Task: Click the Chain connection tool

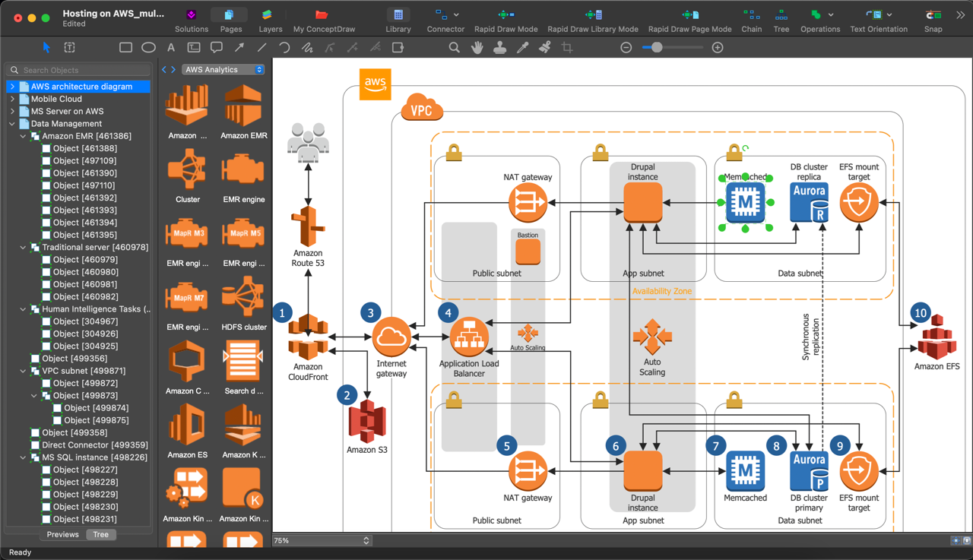Action: 751,21
